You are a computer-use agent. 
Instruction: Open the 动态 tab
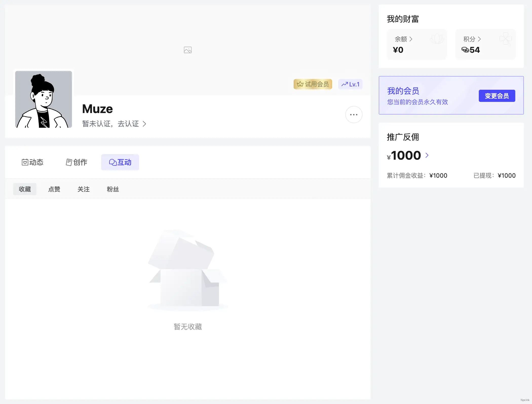click(x=32, y=162)
